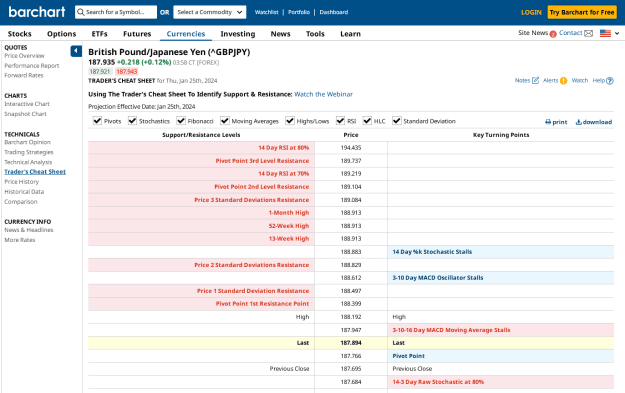Open Comparison in sidebar
The image size is (625, 393).
tap(21, 202)
